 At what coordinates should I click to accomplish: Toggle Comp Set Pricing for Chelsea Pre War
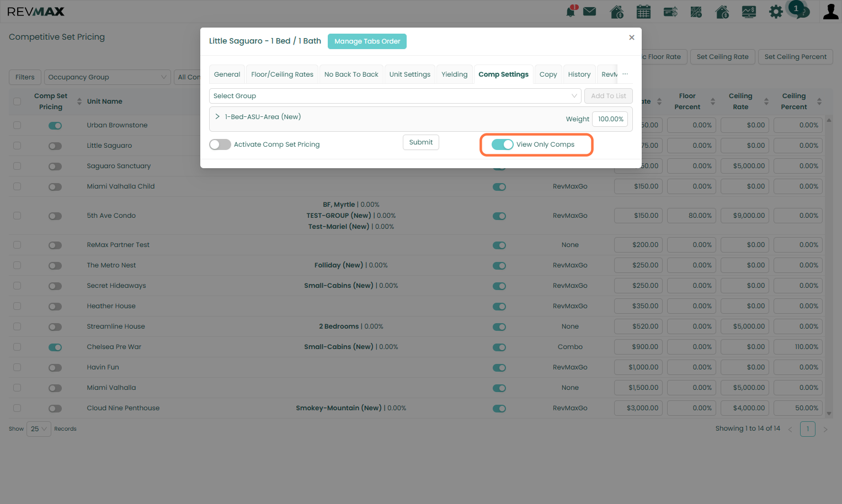(55, 347)
